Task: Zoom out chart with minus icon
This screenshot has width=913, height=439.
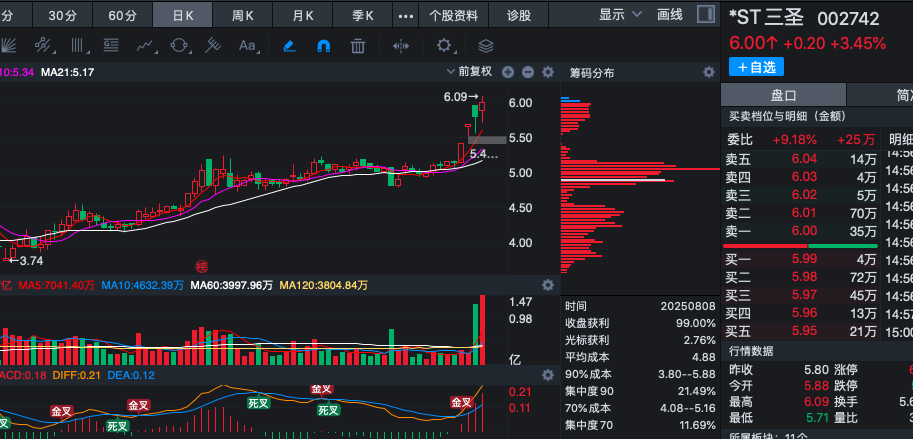Action: coord(528,72)
